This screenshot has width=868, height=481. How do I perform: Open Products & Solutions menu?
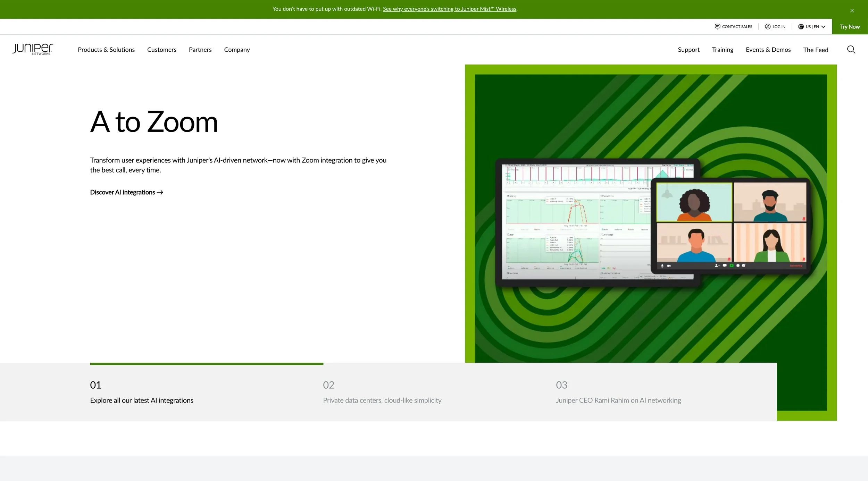coord(106,50)
